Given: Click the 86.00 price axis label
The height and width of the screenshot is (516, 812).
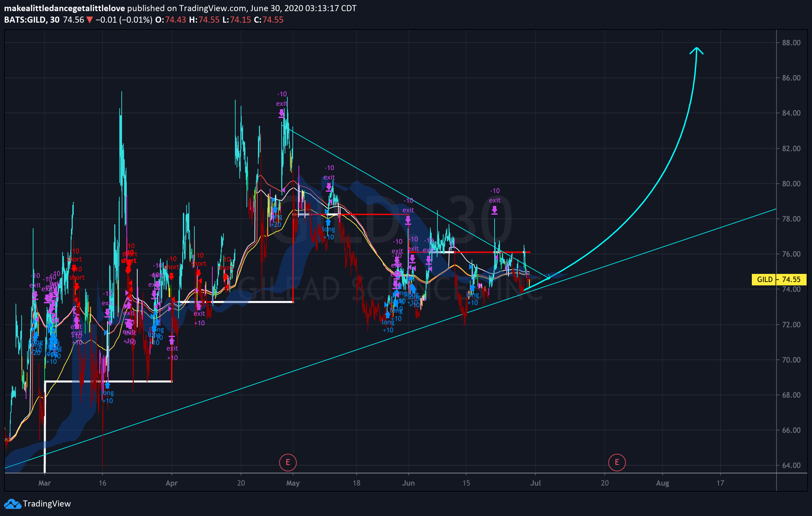Looking at the screenshot, I should (791, 78).
